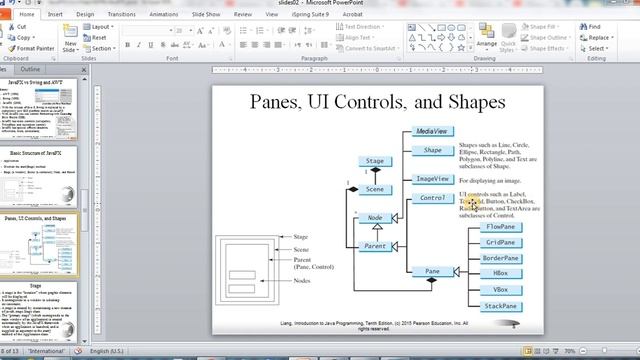Pick the rectangle shape in gallery
640x360 pixels.
point(441,28)
